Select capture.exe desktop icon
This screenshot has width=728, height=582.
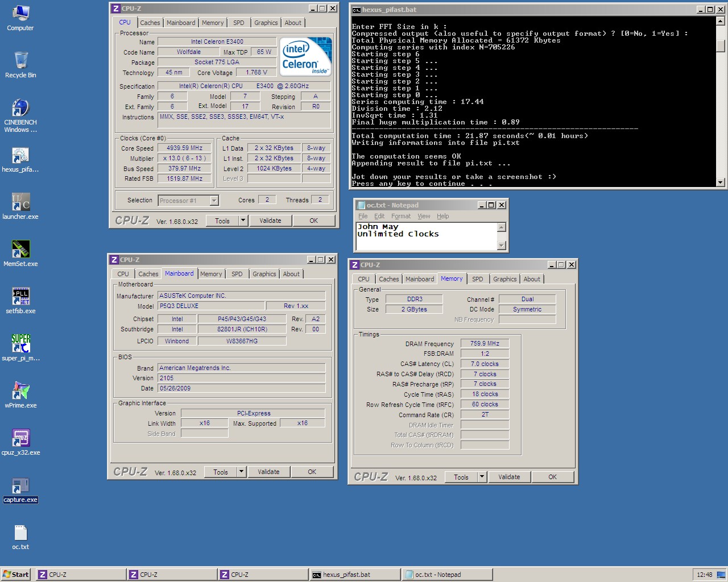[20, 490]
